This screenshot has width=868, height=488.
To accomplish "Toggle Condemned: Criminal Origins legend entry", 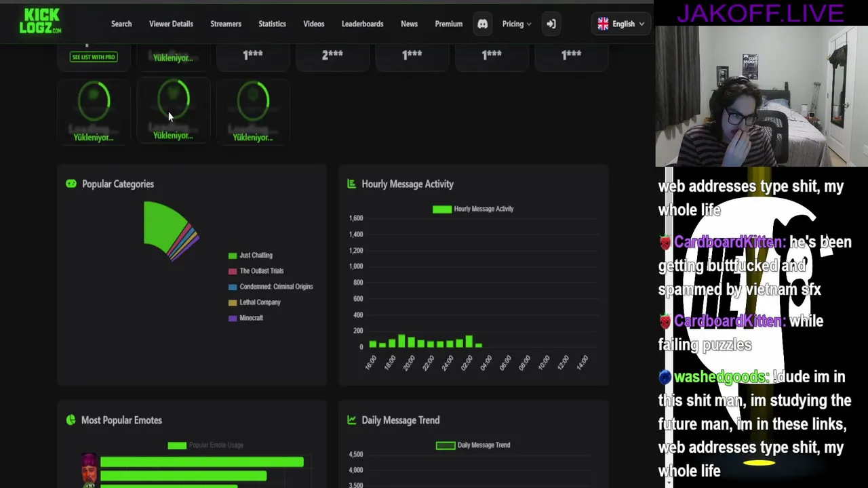I will pyautogui.click(x=271, y=287).
